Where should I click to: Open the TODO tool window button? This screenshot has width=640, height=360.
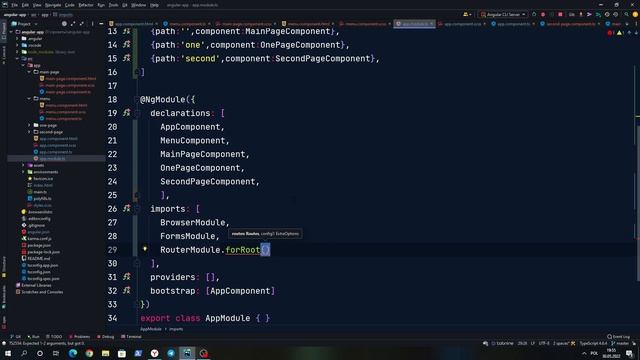click(54, 337)
